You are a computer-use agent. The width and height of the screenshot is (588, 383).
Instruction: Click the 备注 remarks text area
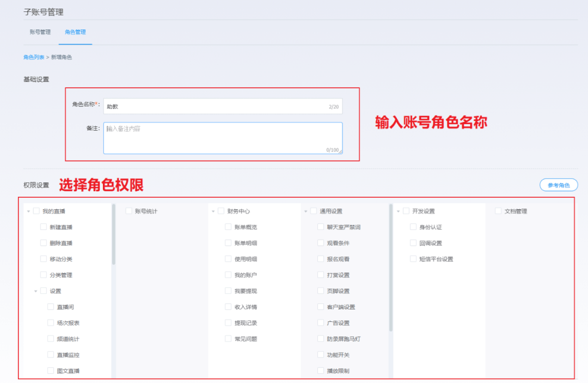click(x=223, y=138)
